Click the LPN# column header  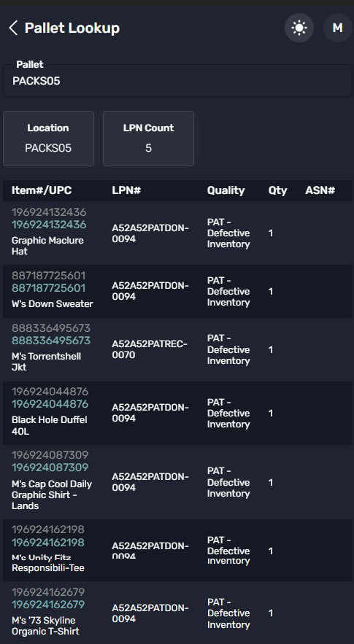126,190
